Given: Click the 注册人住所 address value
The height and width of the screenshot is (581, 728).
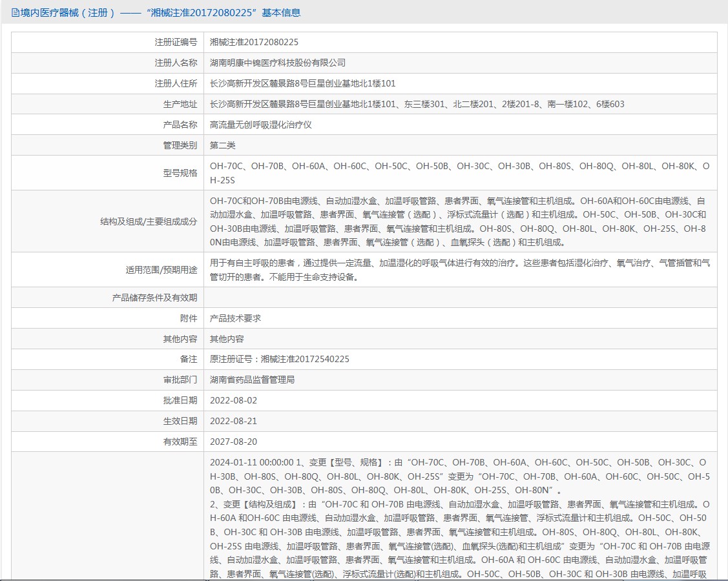Looking at the screenshot, I should 302,83.
